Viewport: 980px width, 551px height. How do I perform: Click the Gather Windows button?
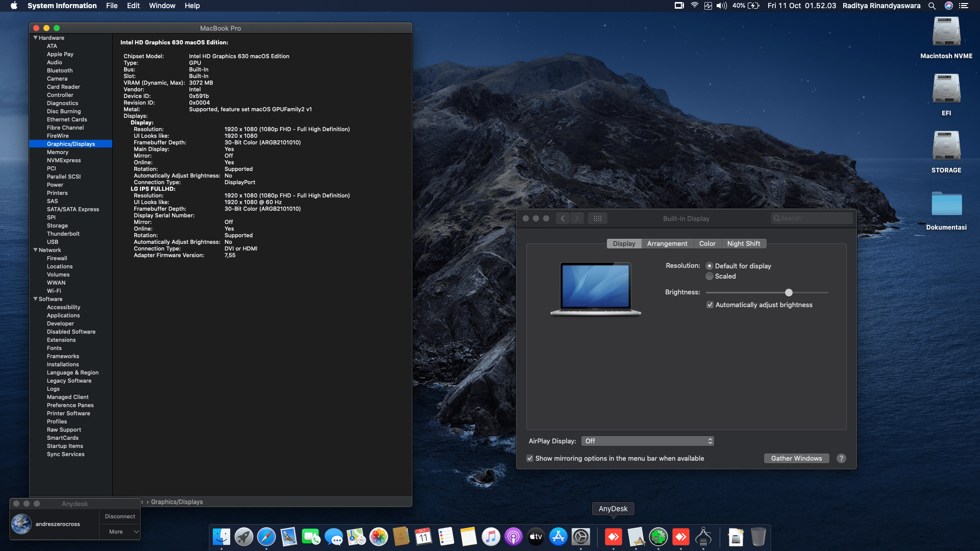(796, 458)
